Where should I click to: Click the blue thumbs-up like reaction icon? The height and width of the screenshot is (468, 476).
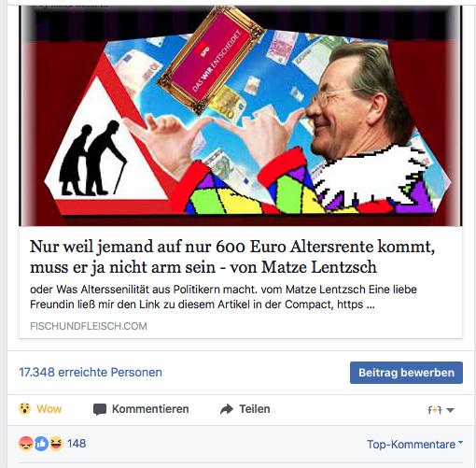[41, 444]
